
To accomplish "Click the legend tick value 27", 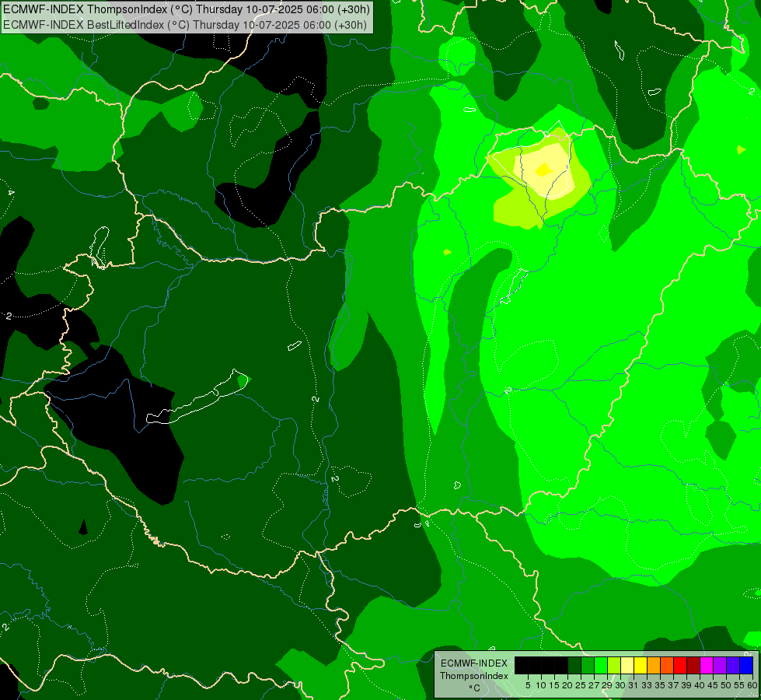I will (x=594, y=685).
